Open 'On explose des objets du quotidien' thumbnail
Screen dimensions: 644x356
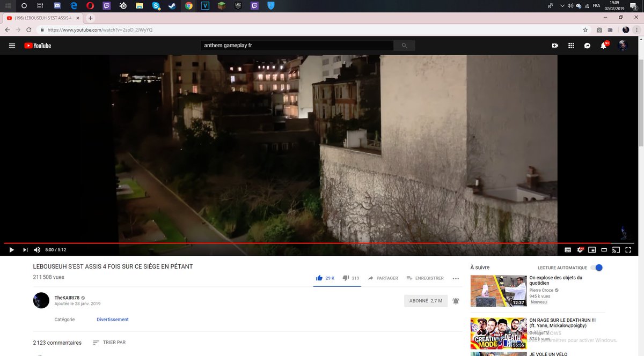point(499,291)
